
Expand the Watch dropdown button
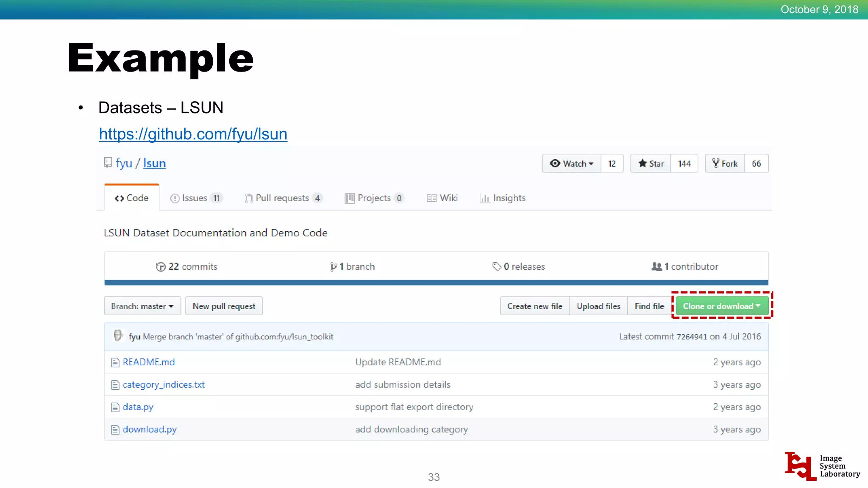[x=571, y=164]
